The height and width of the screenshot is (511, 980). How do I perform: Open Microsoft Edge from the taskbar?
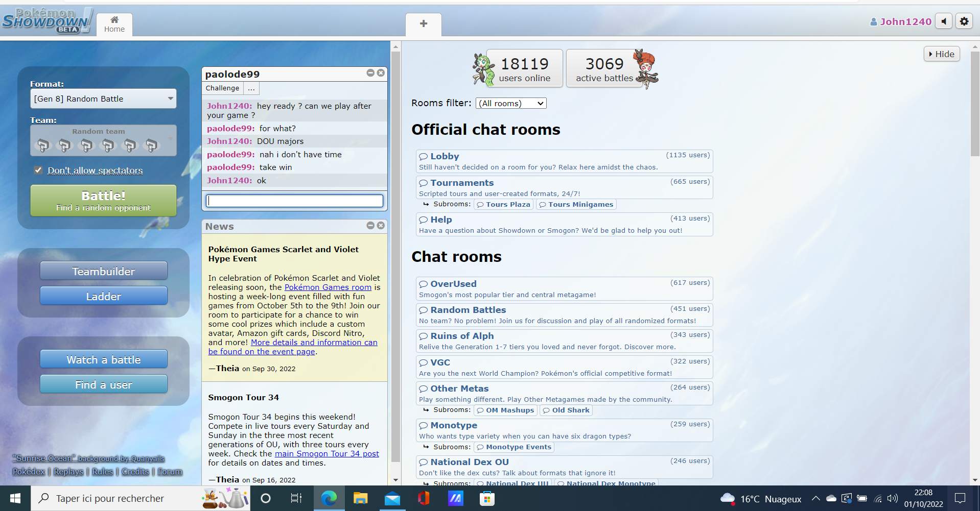tap(329, 498)
